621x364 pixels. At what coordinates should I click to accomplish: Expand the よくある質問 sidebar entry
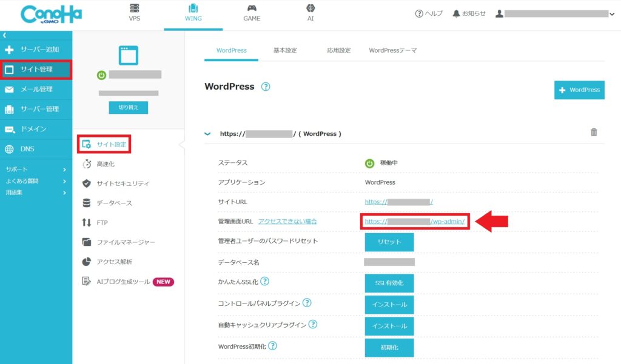[36, 181]
